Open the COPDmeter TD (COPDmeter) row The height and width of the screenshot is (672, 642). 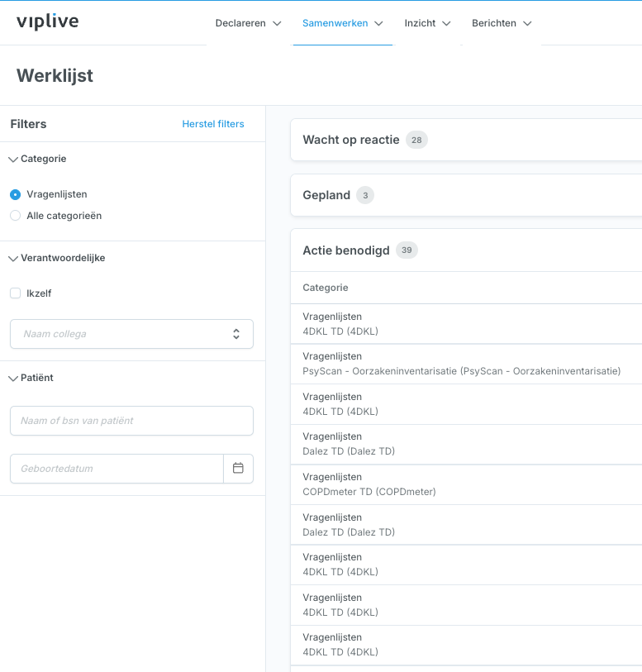click(466, 484)
